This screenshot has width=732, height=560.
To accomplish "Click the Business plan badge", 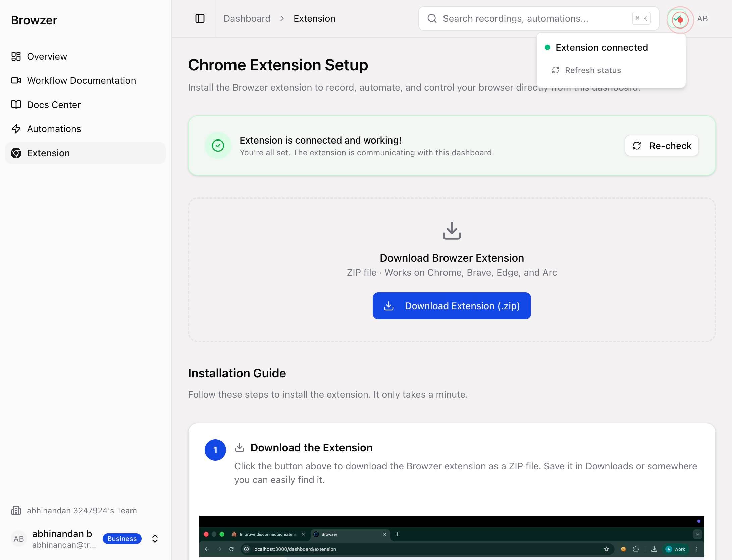I will coord(122,539).
